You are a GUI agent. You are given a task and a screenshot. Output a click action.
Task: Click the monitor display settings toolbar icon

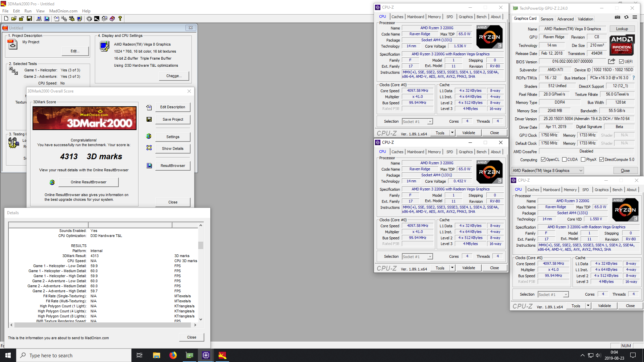click(x=79, y=19)
